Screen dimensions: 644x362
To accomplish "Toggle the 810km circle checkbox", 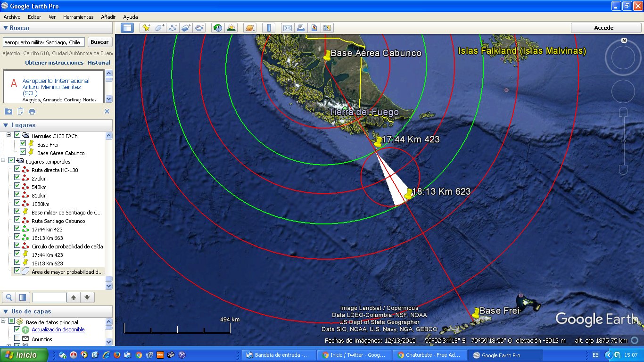I will pos(17,195).
